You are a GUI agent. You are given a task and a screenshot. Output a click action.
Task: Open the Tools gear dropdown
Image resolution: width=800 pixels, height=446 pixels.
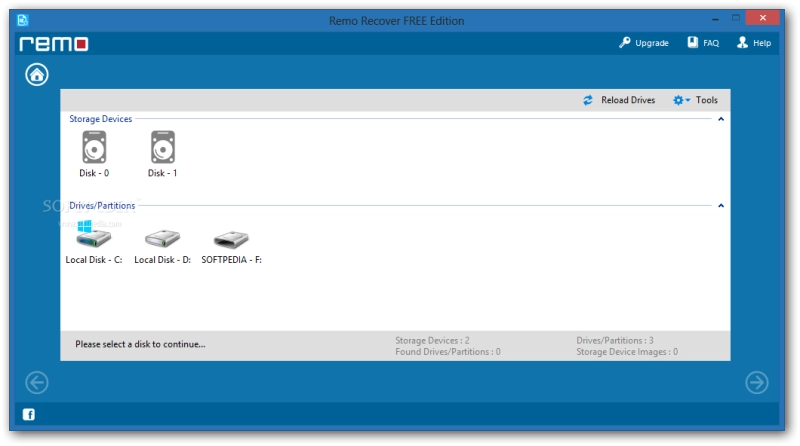click(x=695, y=100)
